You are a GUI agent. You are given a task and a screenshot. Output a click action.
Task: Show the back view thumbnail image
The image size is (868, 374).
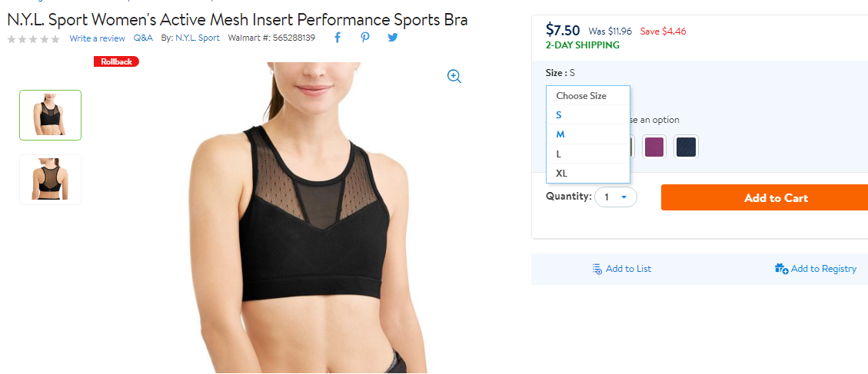[x=51, y=180]
